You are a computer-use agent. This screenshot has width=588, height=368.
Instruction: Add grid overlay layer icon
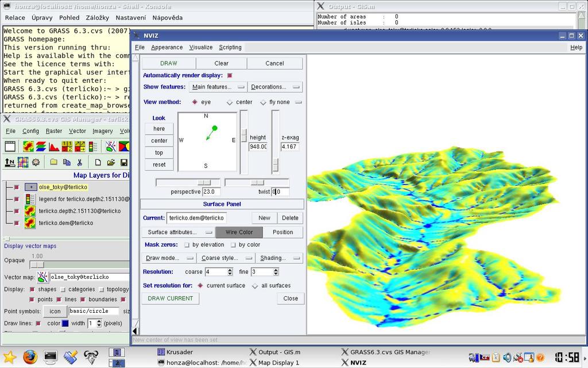pos(23,162)
